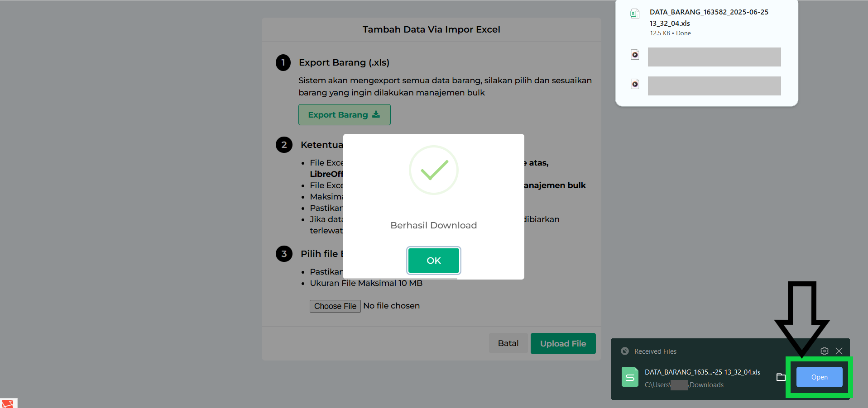Click DATA_BARANG file name in Received Files panel
868x408 pixels.
(x=702, y=372)
